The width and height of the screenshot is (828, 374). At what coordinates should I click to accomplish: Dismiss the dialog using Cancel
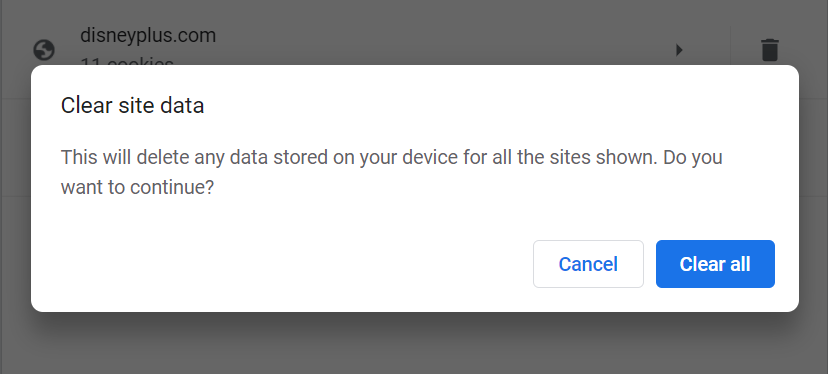[x=588, y=264]
